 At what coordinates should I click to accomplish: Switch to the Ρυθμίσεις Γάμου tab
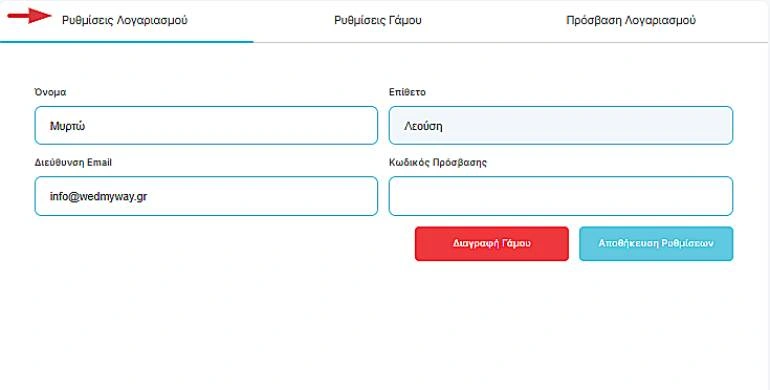point(378,20)
